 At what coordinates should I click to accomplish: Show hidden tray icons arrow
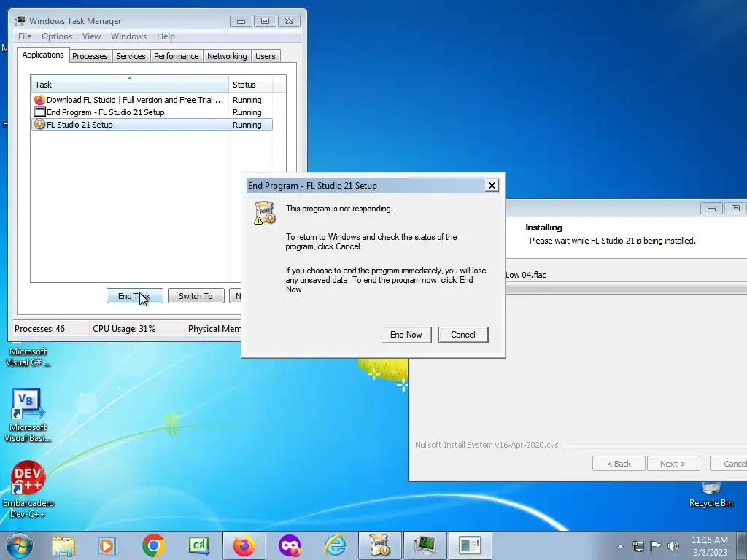620,546
